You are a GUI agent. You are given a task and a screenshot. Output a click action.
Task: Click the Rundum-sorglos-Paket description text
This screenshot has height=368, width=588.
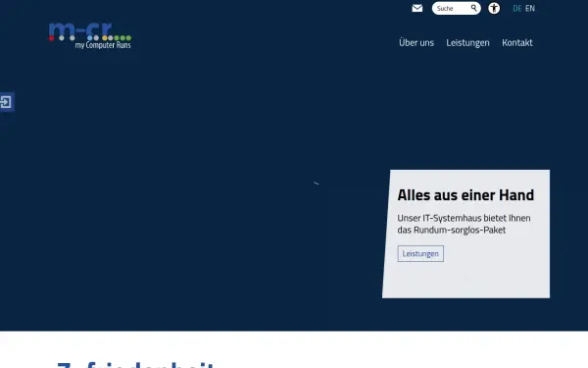point(464,224)
